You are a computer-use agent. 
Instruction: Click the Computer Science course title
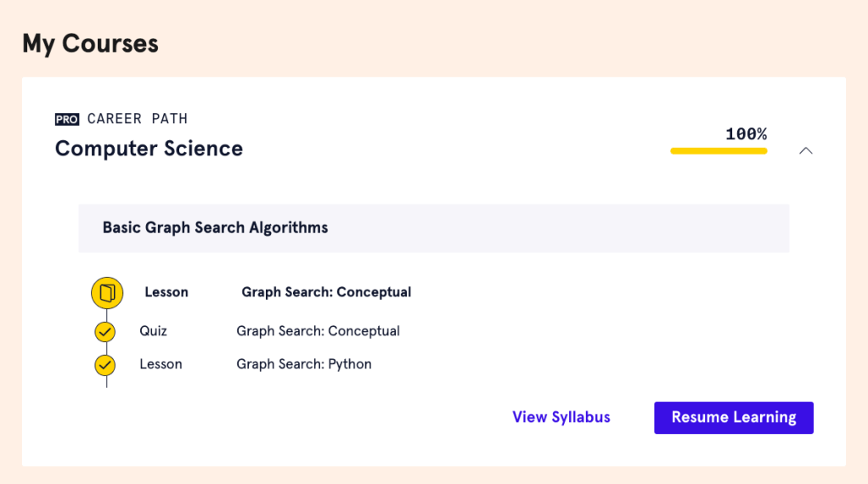click(x=149, y=149)
